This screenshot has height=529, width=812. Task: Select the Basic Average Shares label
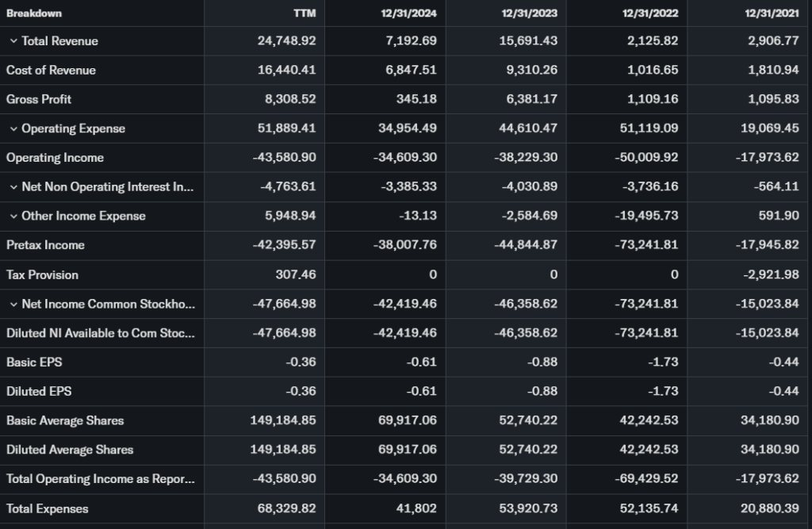(65, 420)
